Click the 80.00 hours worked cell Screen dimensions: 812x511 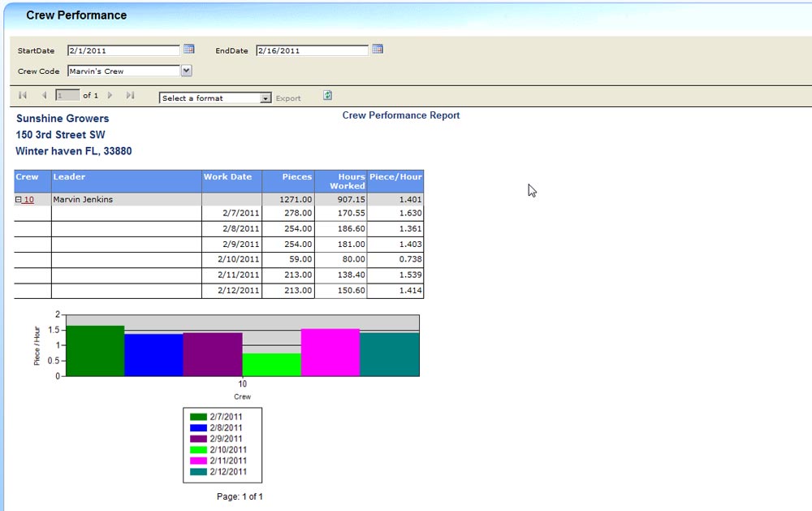341,259
